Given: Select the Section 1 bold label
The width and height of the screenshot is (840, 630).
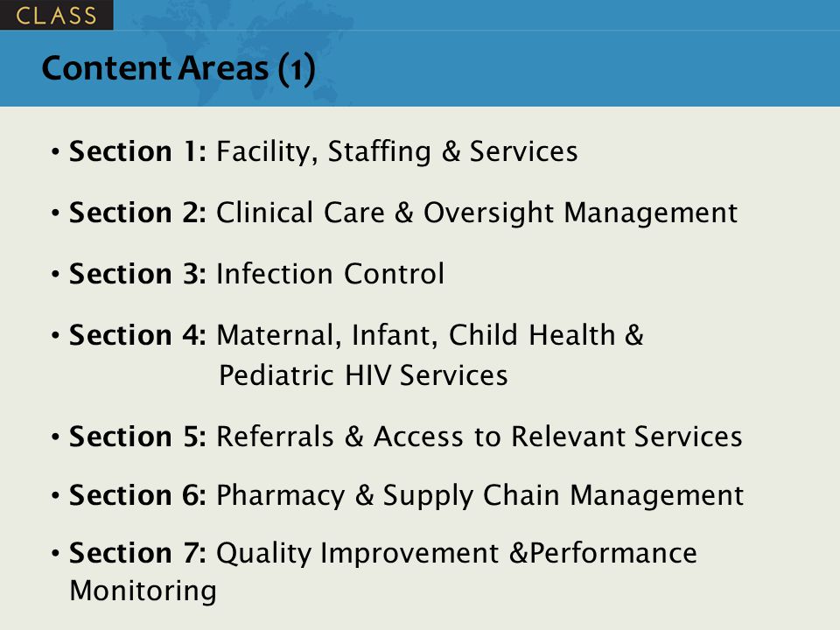Looking at the screenshot, I should 137,151.
